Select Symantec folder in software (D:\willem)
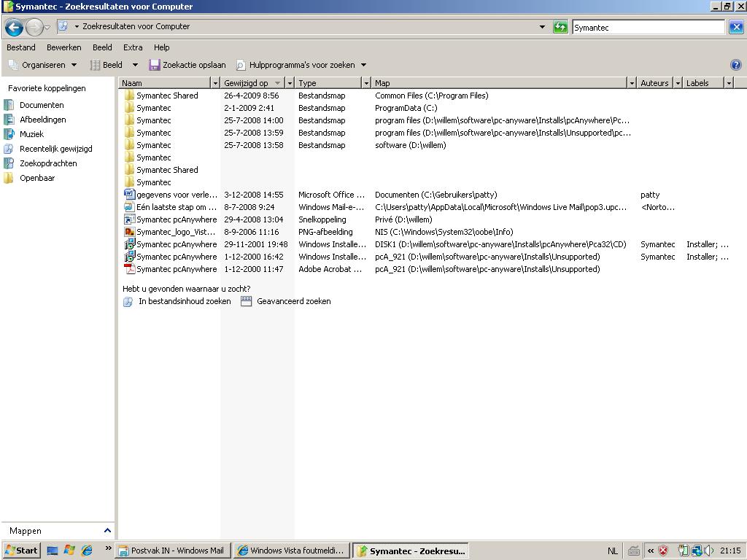 click(x=153, y=145)
